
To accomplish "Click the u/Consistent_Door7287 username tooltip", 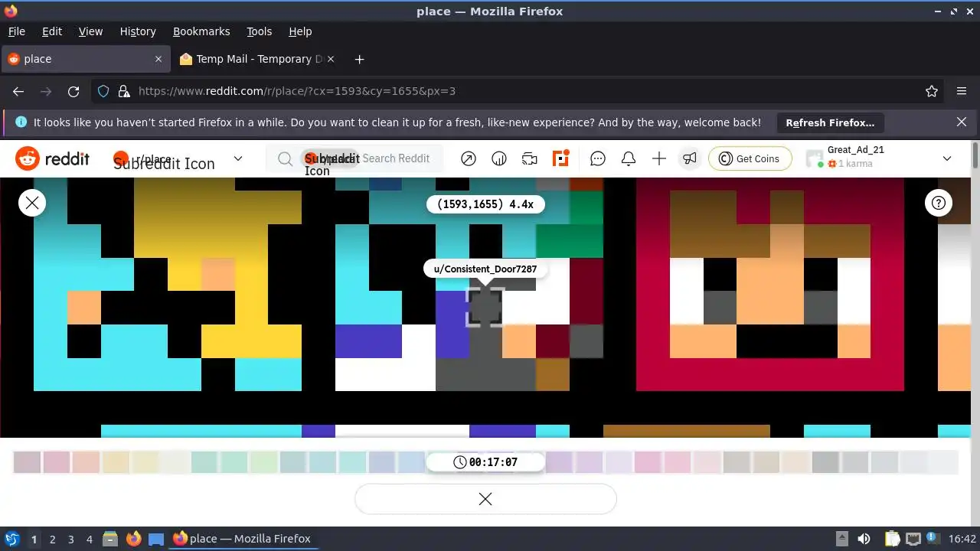I will coord(485,269).
